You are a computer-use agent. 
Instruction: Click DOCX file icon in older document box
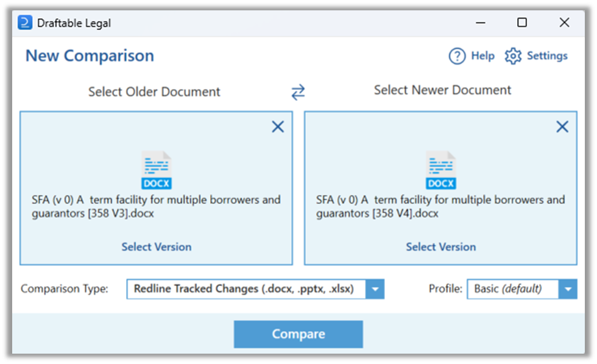[157, 170]
